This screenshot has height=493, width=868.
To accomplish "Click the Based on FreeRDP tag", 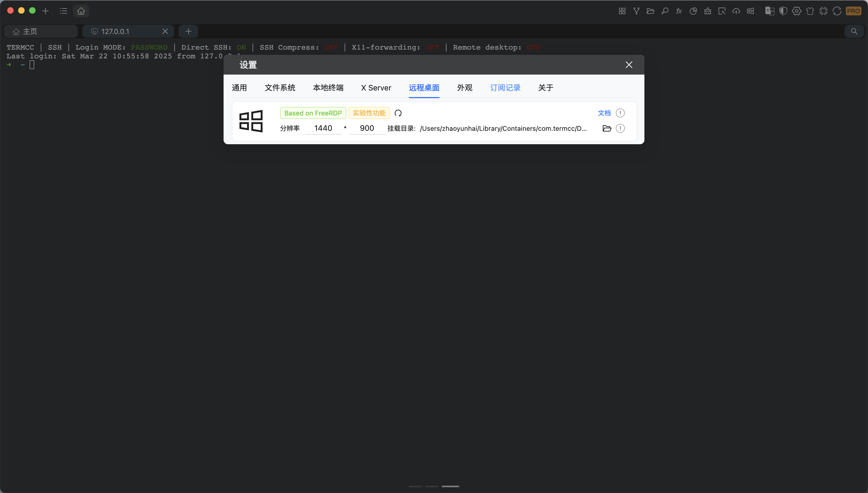I will [x=313, y=113].
